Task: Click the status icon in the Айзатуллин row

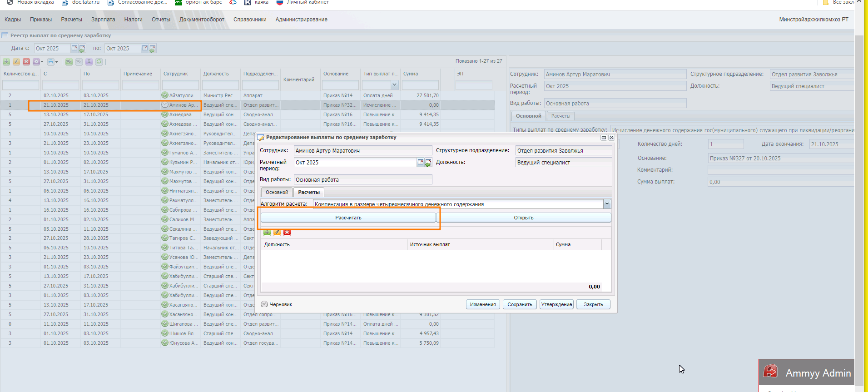Action: tap(165, 95)
